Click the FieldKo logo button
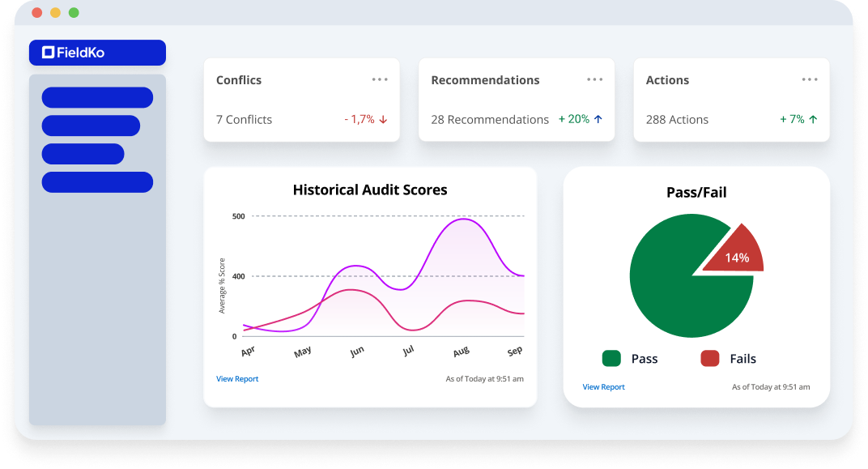 (97, 53)
